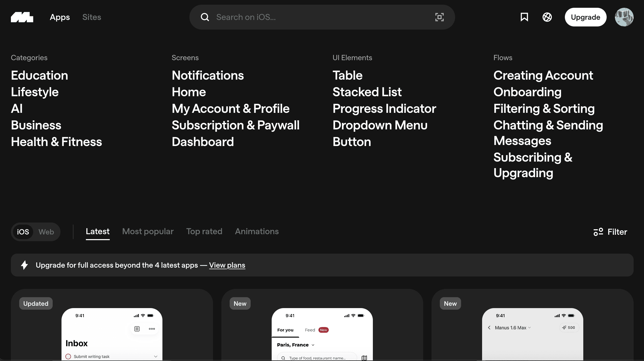Click the search magnifier icon

click(205, 17)
